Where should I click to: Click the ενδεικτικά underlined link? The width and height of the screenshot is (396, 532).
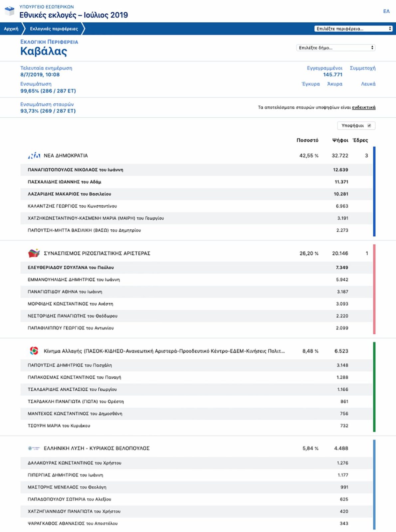pyautogui.click(x=364, y=107)
